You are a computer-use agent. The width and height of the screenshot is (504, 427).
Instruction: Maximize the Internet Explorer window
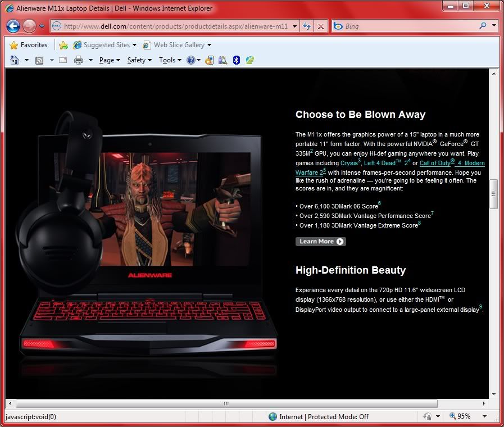tap(465, 6)
